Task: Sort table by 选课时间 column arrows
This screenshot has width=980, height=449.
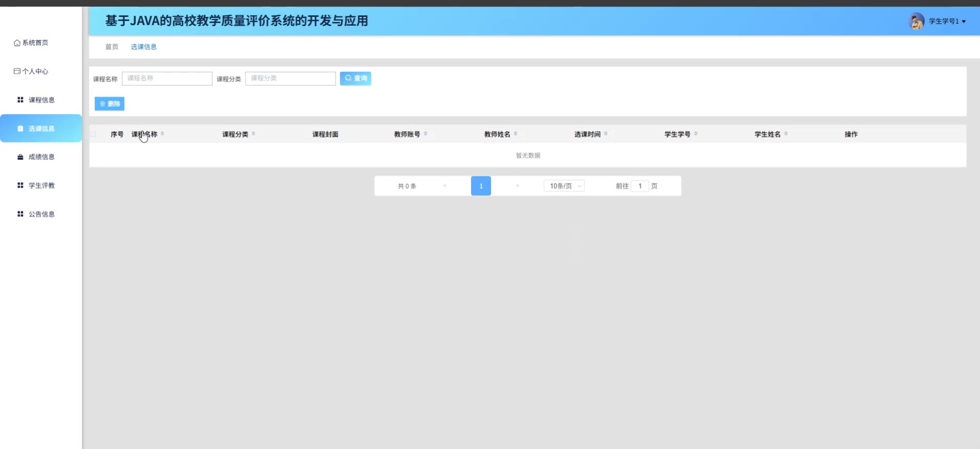Action: tap(606, 134)
